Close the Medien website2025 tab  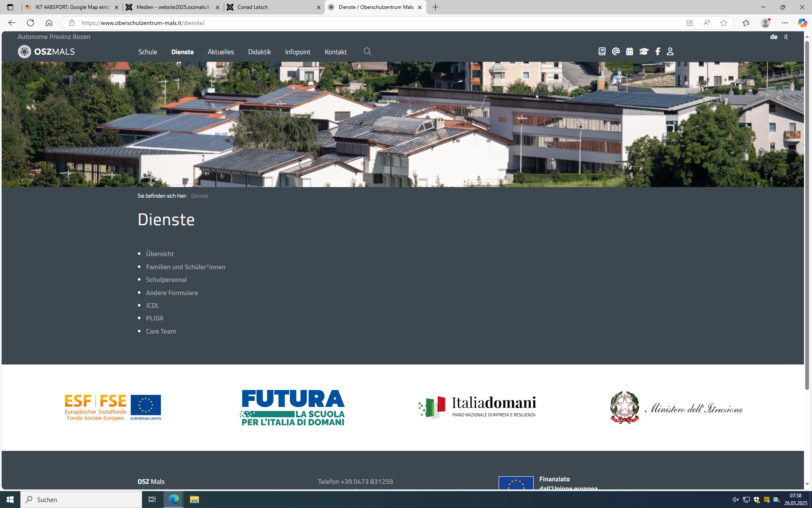click(218, 7)
